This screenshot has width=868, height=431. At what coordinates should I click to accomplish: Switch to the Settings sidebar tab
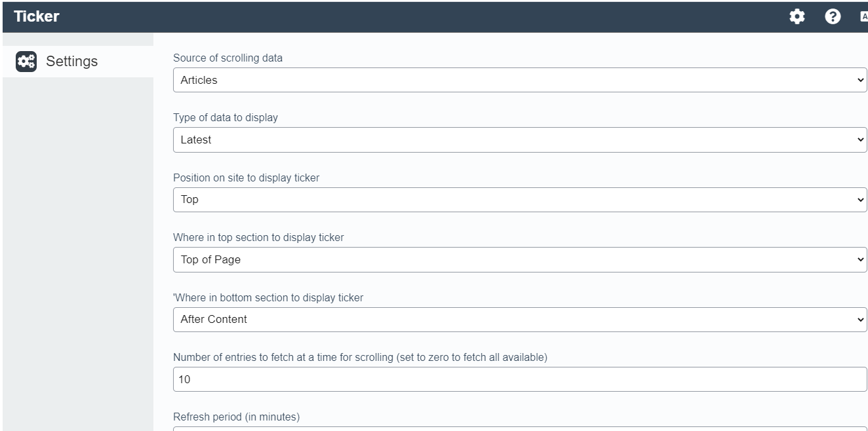pyautogui.click(x=71, y=62)
